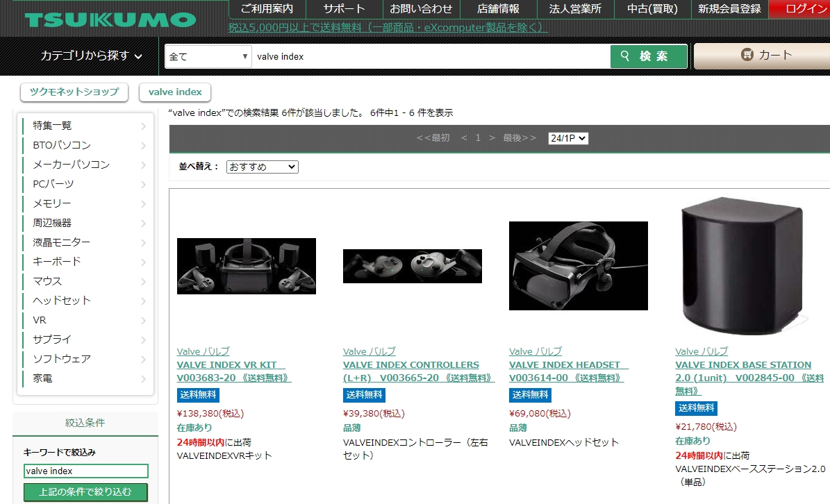Click the VR KIT product thumbnail
Screen dimensions: 830x504
pos(247,266)
